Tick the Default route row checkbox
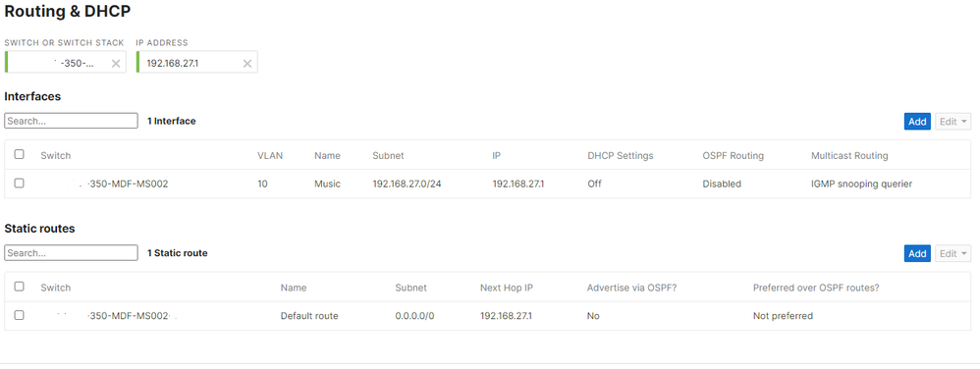This screenshot has width=980, height=369. [x=19, y=315]
